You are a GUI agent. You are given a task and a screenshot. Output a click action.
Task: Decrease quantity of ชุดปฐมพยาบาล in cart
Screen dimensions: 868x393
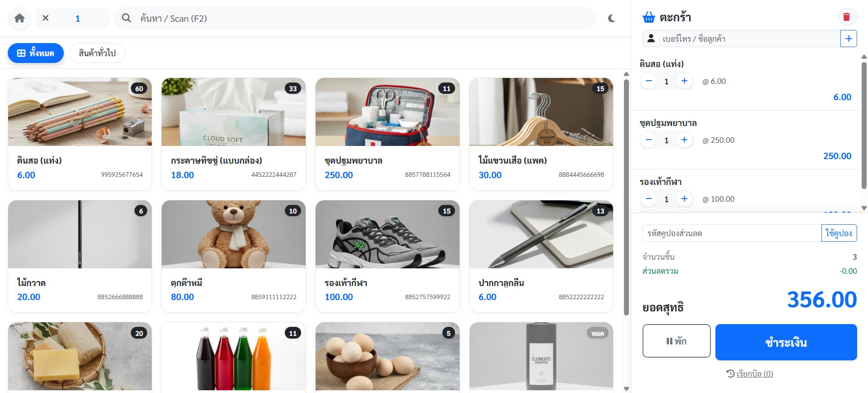tap(648, 140)
